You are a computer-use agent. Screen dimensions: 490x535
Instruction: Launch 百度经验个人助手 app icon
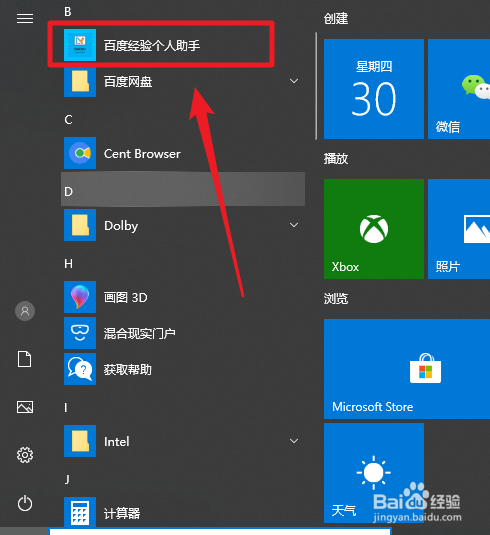[x=80, y=45]
